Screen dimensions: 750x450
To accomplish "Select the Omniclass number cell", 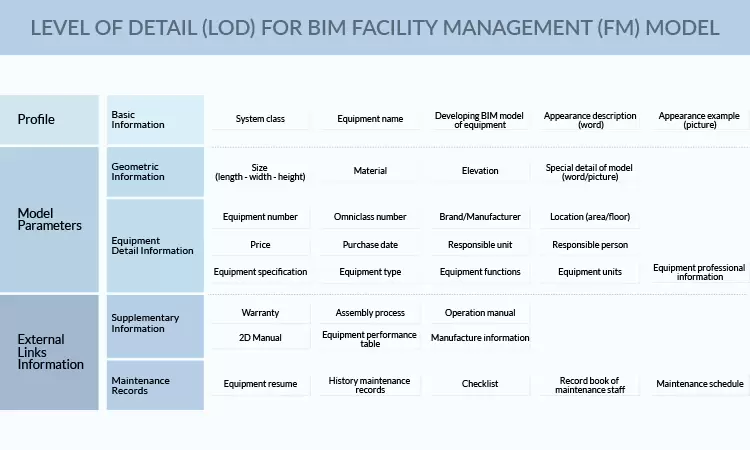I will (370, 217).
